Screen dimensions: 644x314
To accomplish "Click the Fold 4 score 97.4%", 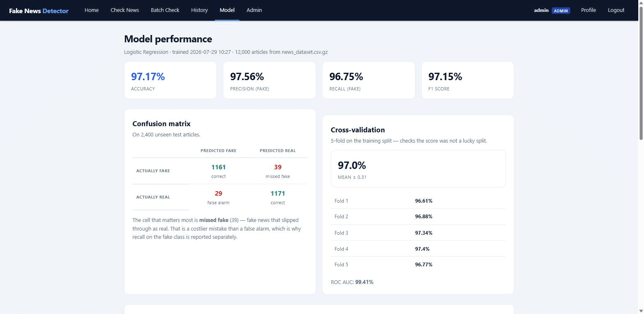I will [x=422, y=249].
